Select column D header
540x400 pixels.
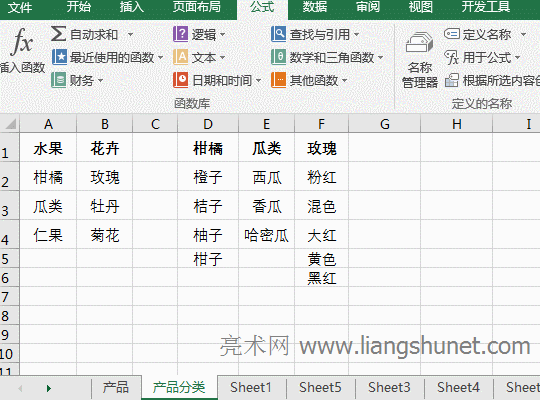click(208, 124)
